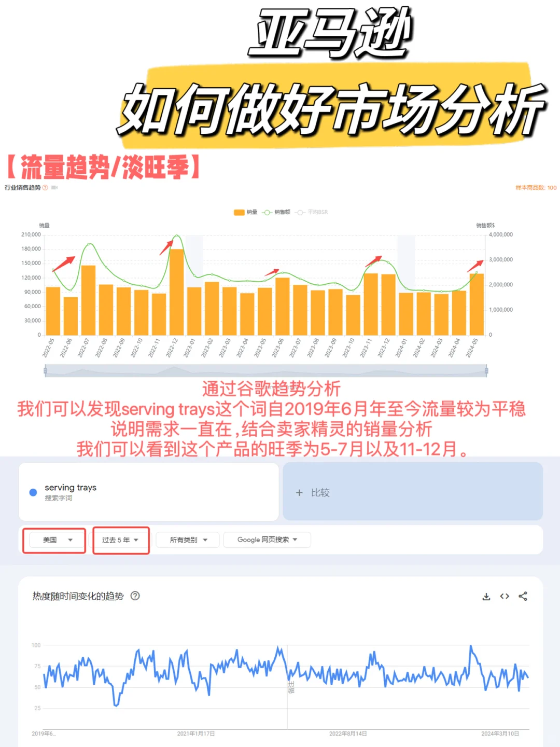This screenshot has width=560, height=747.
Task: Click the 2023-01 x-axis label
Action: [189, 348]
